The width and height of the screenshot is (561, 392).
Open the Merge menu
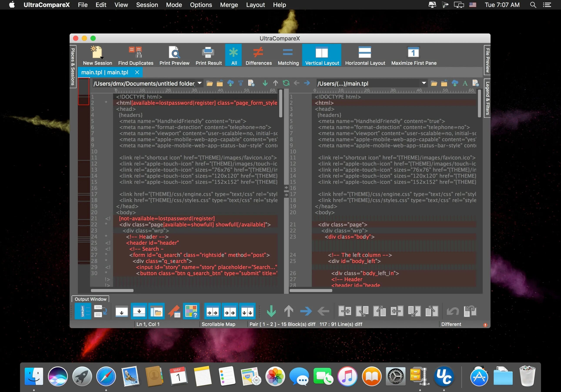229,5
